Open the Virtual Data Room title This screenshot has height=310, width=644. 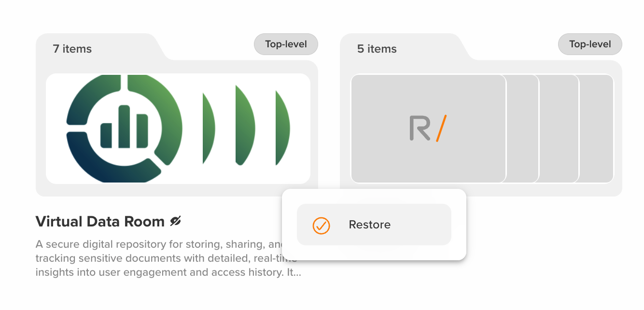(100, 222)
